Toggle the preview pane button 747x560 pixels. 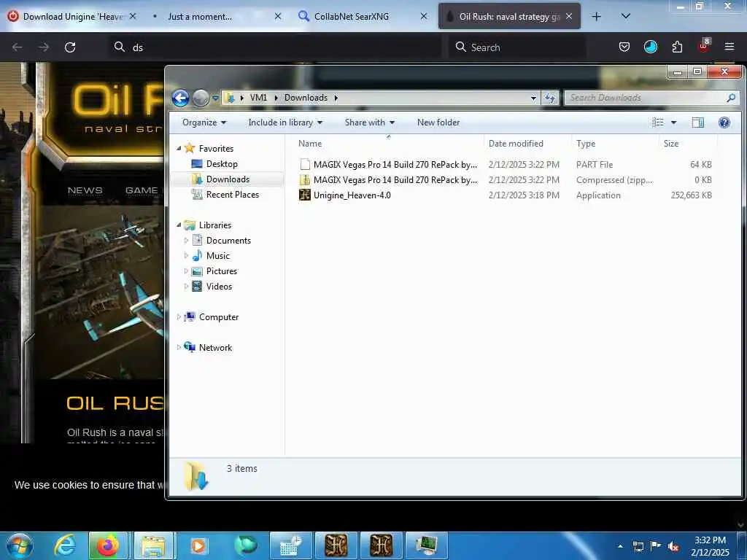(x=698, y=122)
